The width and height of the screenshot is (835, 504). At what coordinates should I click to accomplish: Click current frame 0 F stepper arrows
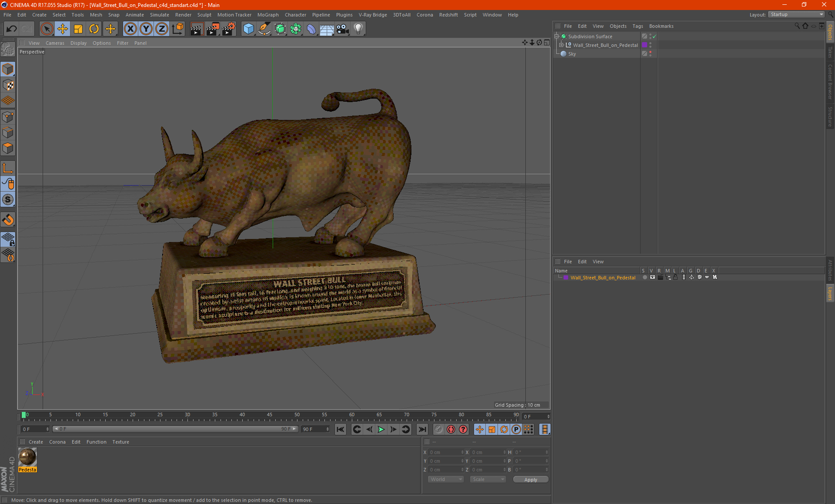[548, 416]
